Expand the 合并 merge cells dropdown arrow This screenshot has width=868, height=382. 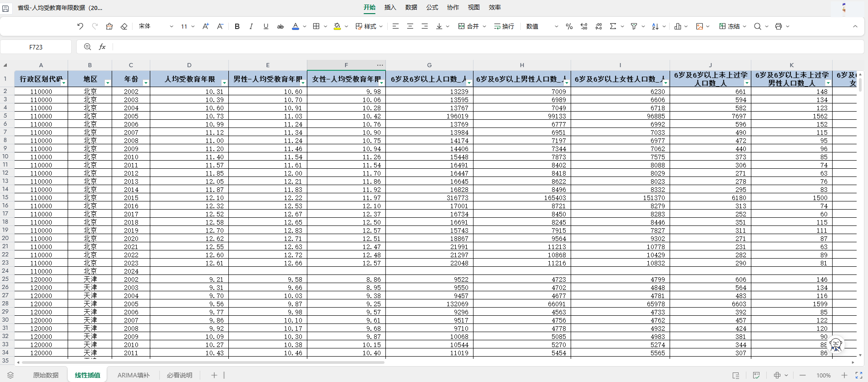[484, 26]
